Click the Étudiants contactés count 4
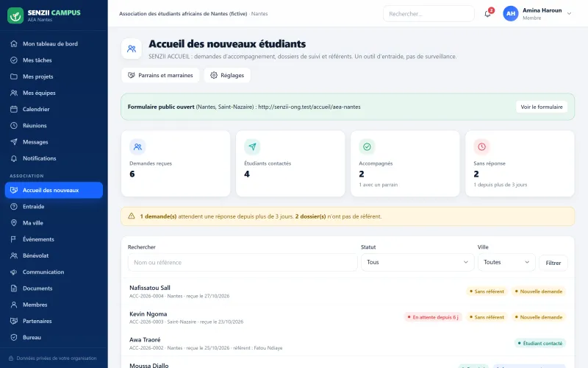This screenshot has width=588, height=368. click(247, 174)
